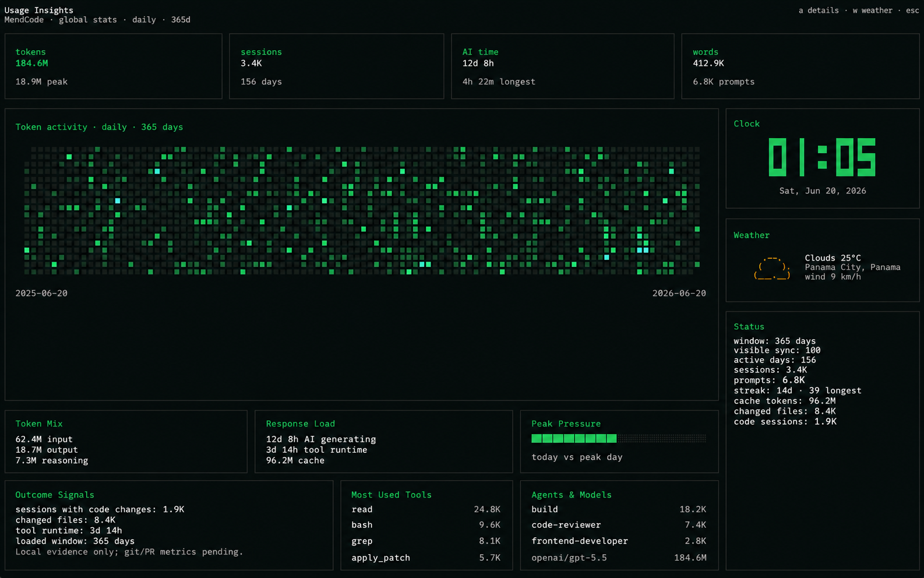924x578 pixels.
Task: Click the 'Sat, Jun 20, 2026' date
Action: pos(823,191)
